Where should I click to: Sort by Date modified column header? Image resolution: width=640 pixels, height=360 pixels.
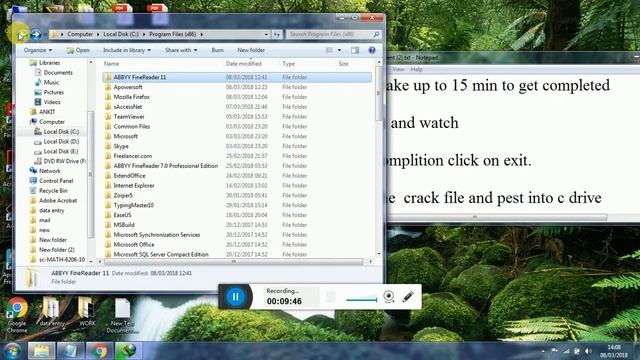244,64
